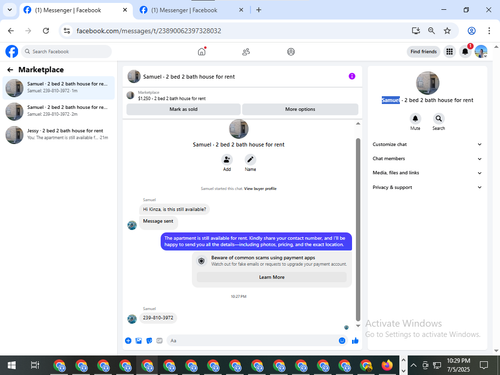
Task: Edit the chat Name with pencil icon
Action: click(x=250, y=160)
